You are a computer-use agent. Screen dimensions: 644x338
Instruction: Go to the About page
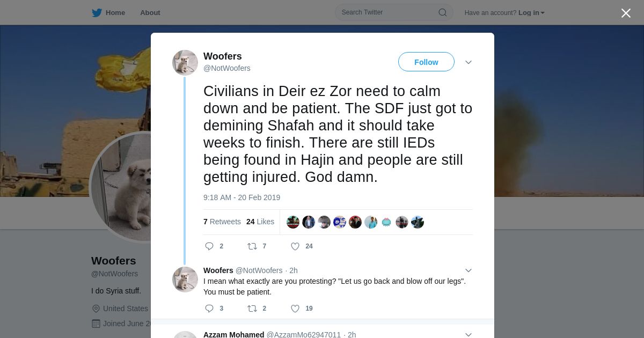[150, 13]
